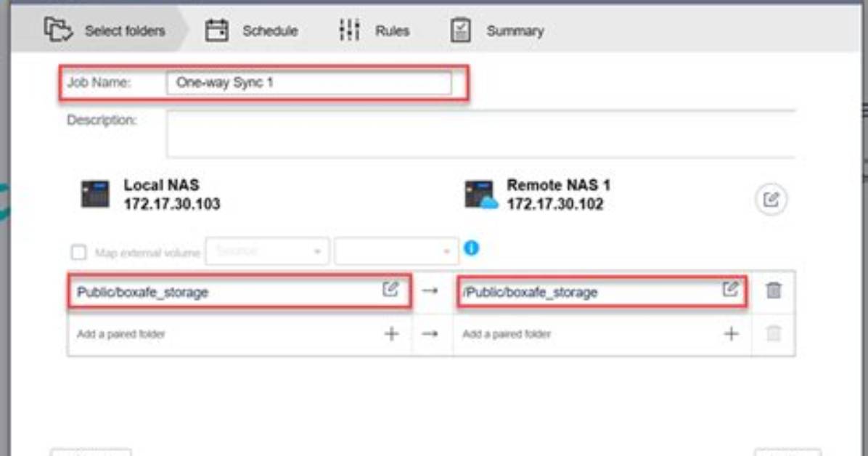Click the Schedule calendar icon

pos(216,30)
